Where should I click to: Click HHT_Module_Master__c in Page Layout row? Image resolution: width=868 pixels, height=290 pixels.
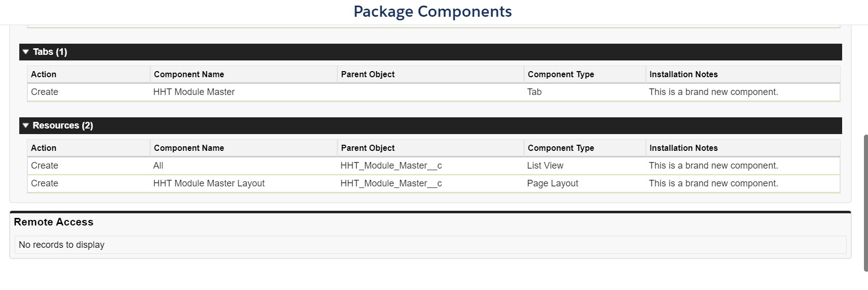click(391, 183)
